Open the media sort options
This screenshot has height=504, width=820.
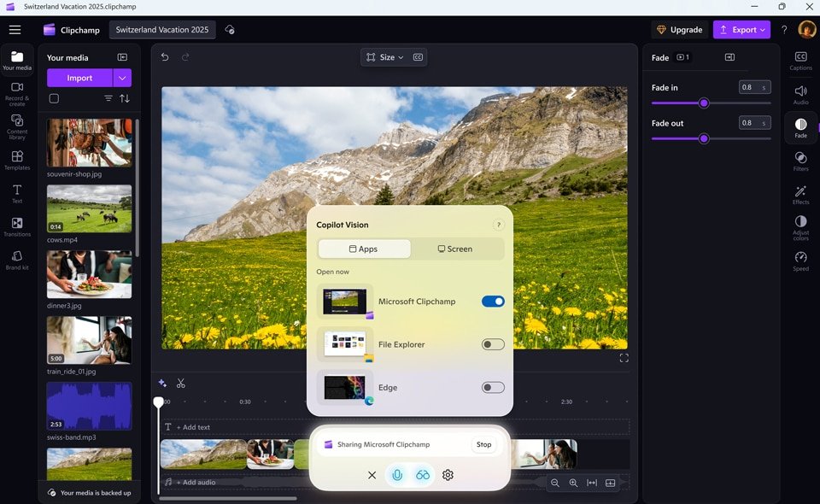(125, 98)
